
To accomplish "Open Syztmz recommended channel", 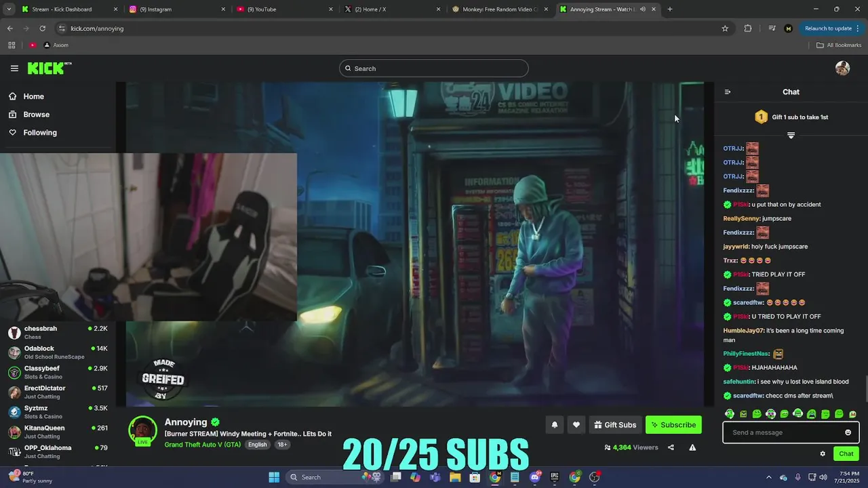I will (x=58, y=412).
